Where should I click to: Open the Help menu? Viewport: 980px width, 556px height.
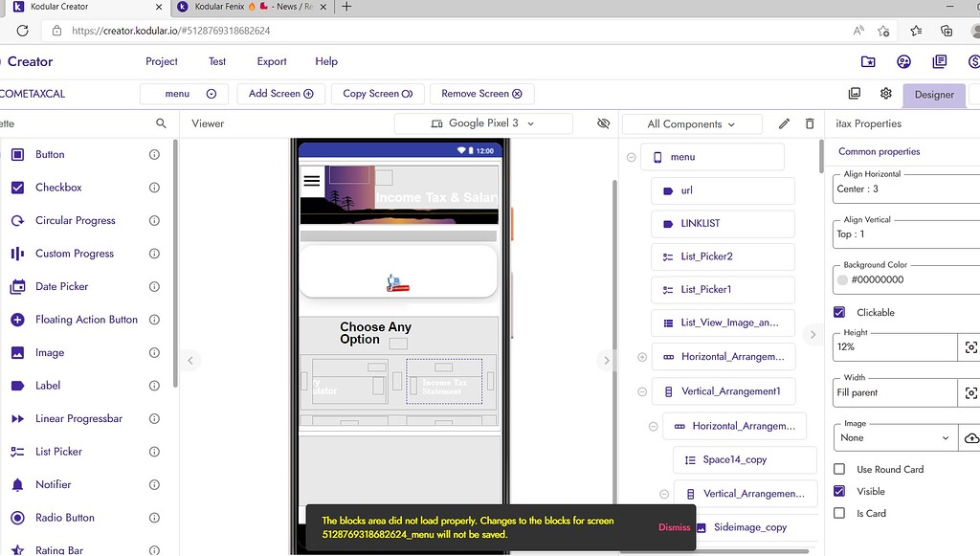click(326, 61)
